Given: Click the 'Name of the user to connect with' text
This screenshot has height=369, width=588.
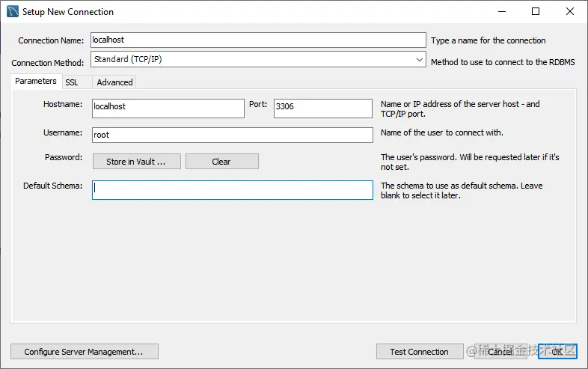Looking at the screenshot, I should [442, 132].
